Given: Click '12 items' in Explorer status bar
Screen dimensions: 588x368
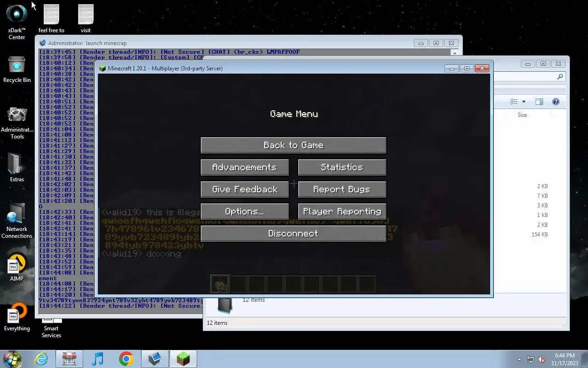Looking at the screenshot, I should 217,323.
